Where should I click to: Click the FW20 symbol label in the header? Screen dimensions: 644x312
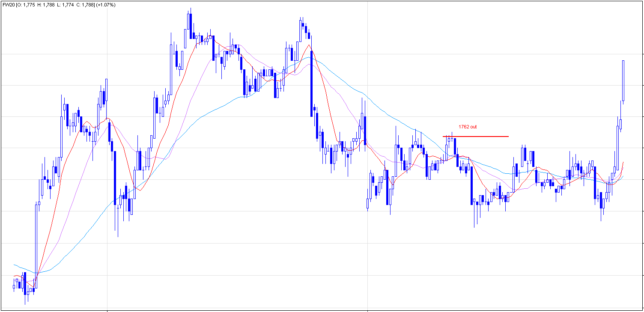[x=9, y=5]
